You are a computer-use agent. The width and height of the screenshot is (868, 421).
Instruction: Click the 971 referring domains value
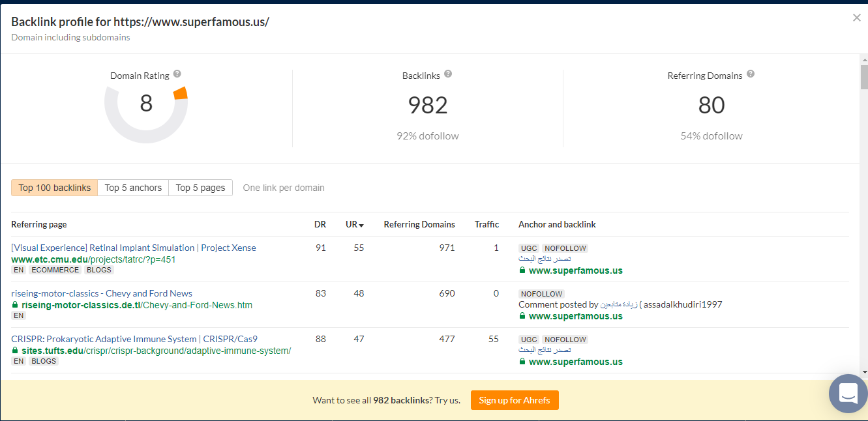click(447, 248)
